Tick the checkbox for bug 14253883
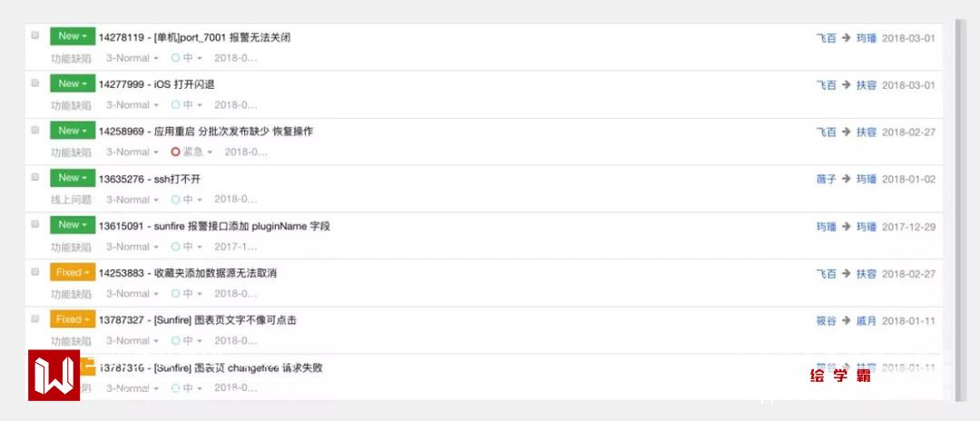This screenshot has height=421, width=980. (35, 271)
